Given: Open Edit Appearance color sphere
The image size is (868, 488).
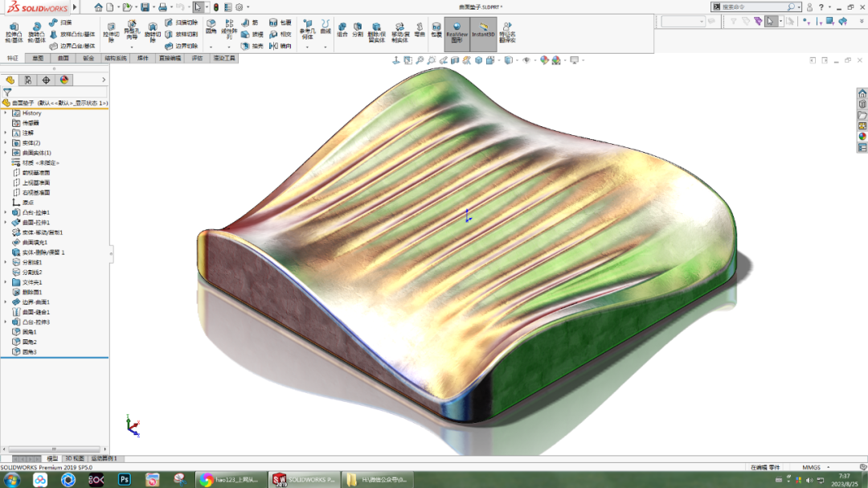Looking at the screenshot, I should click(x=543, y=59).
